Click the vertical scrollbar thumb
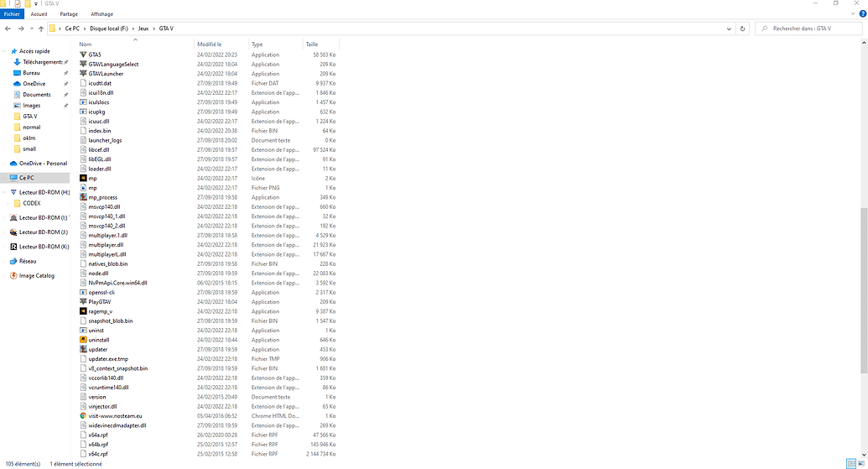Image resolution: width=868 pixels, height=469 pixels. (x=864, y=290)
